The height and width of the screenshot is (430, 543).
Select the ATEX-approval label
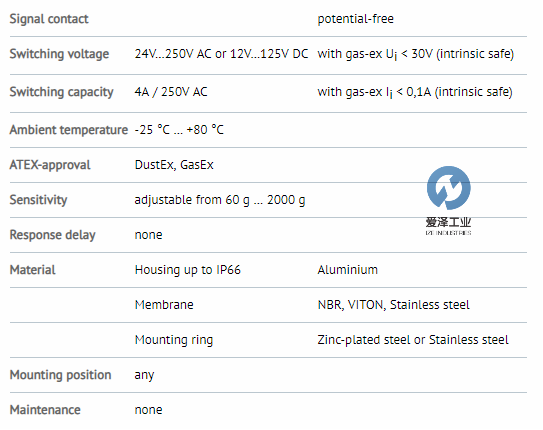pos(50,165)
